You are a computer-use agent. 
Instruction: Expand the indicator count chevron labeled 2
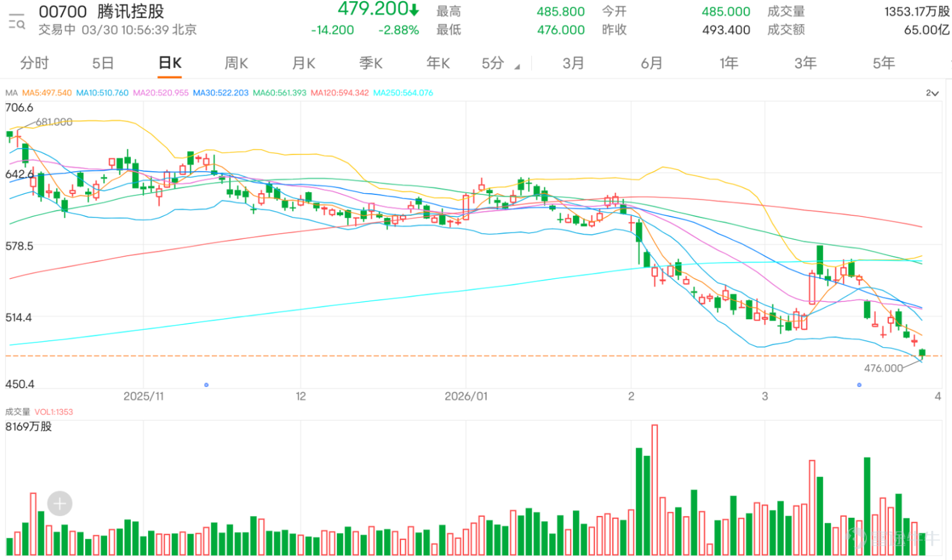tap(932, 93)
